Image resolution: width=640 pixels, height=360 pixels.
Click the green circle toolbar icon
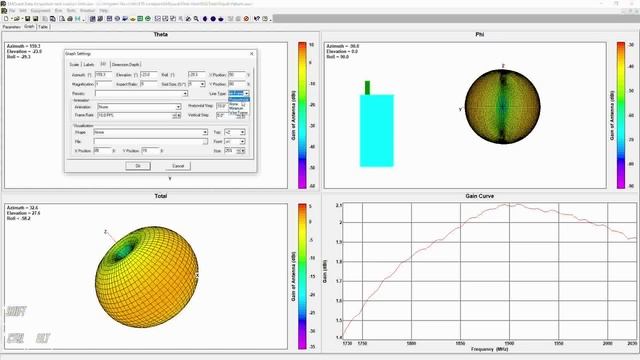click(x=148, y=19)
